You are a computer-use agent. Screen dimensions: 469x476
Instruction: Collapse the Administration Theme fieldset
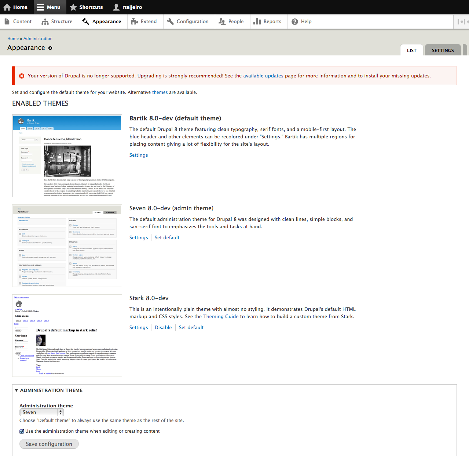[x=17, y=390]
